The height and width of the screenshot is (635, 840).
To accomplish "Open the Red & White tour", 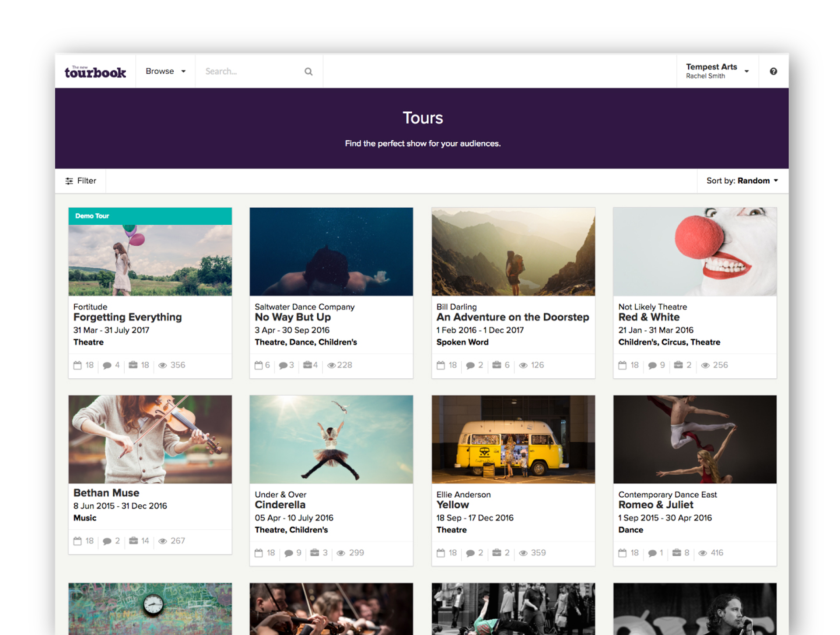I will (649, 317).
